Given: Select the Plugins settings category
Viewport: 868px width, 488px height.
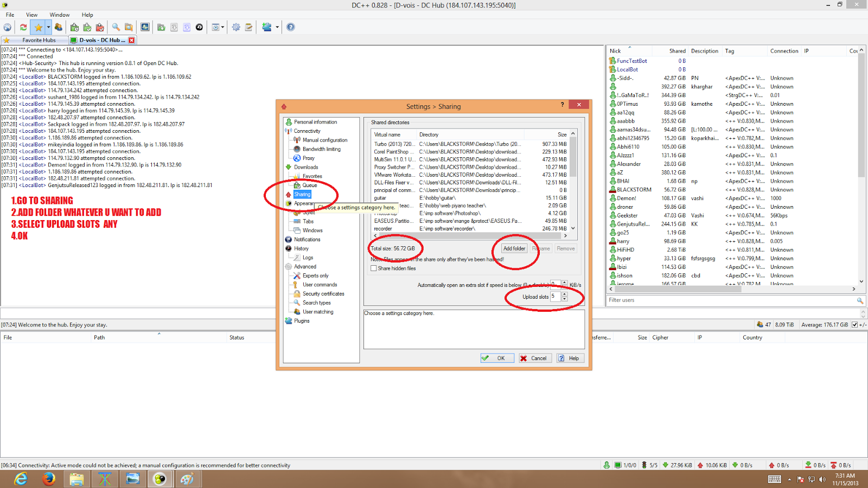Looking at the screenshot, I should point(302,321).
